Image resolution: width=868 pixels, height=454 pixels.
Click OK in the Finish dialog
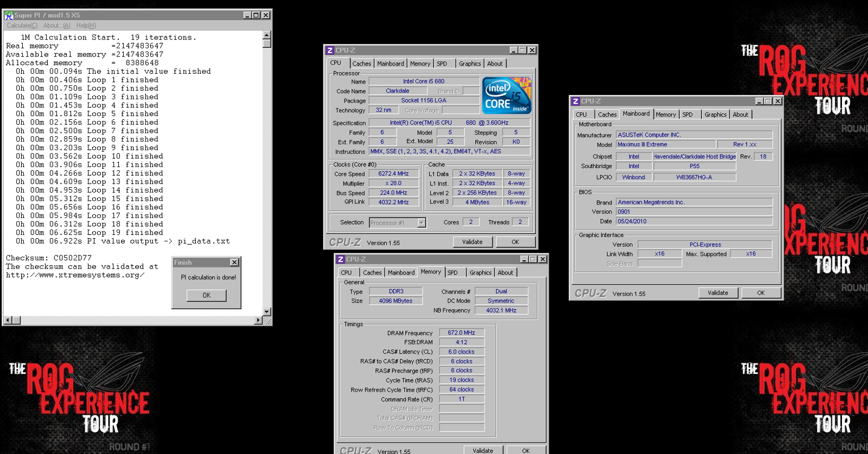click(207, 296)
